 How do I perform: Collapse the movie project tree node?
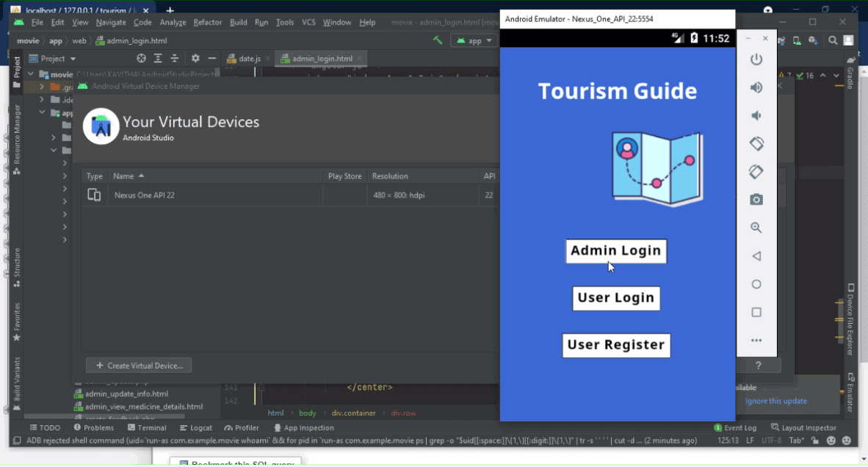click(x=31, y=74)
